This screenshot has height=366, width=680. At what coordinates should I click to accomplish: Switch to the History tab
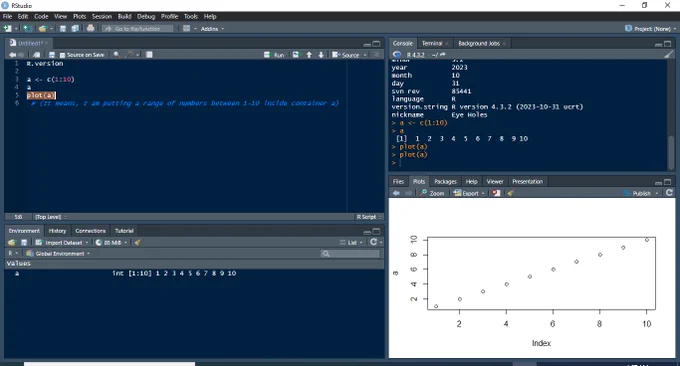tap(57, 231)
